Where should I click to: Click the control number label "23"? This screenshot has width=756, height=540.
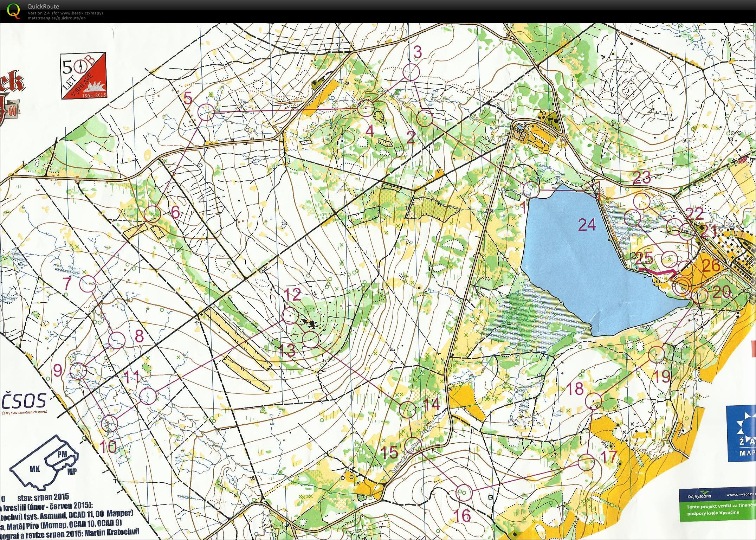tap(642, 178)
